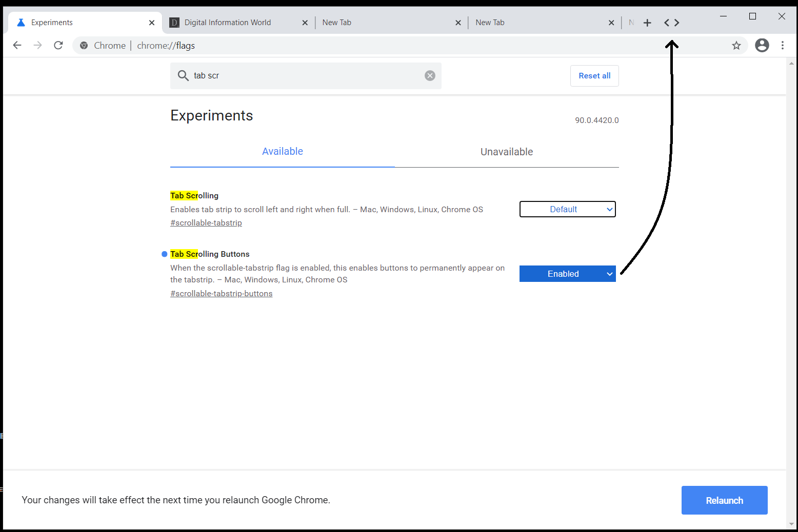Click the magnifying glass search icon
This screenshot has height=532, width=798.
coord(183,75)
